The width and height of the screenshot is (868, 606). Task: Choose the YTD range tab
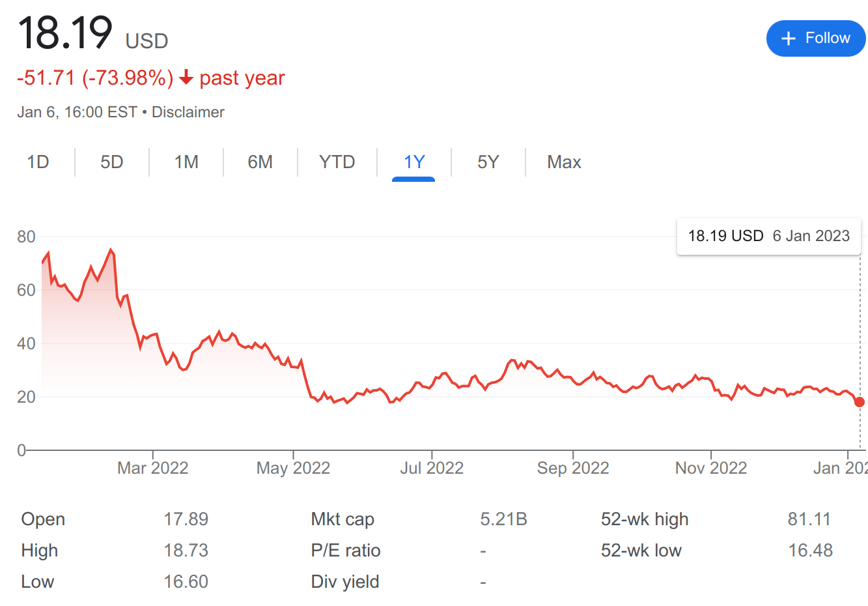point(337,162)
